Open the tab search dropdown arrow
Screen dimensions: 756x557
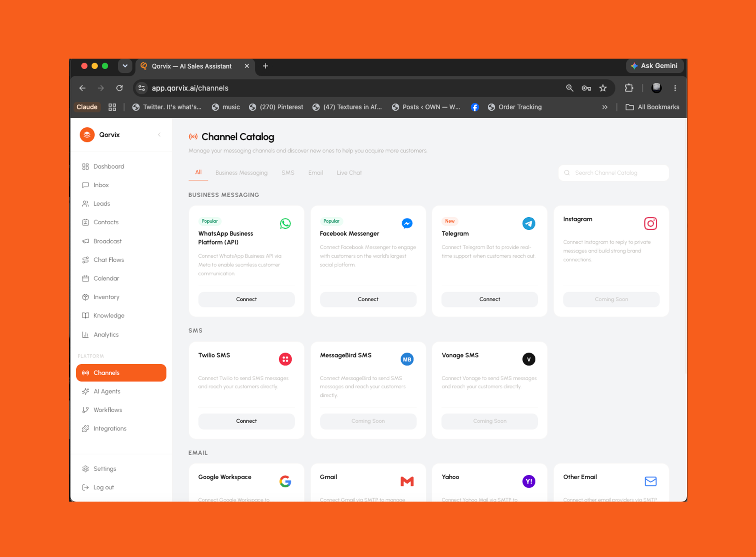[x=125, y=66]
